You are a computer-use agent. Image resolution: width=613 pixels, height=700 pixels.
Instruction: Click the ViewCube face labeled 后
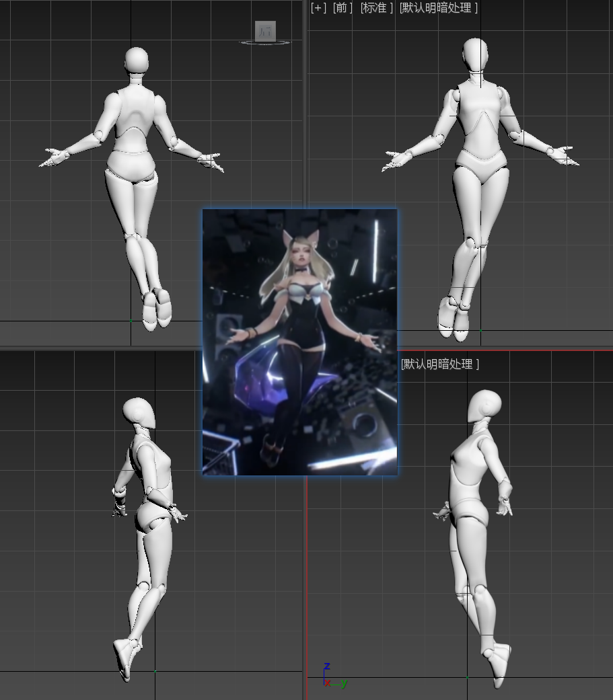(x=265, y=31)
